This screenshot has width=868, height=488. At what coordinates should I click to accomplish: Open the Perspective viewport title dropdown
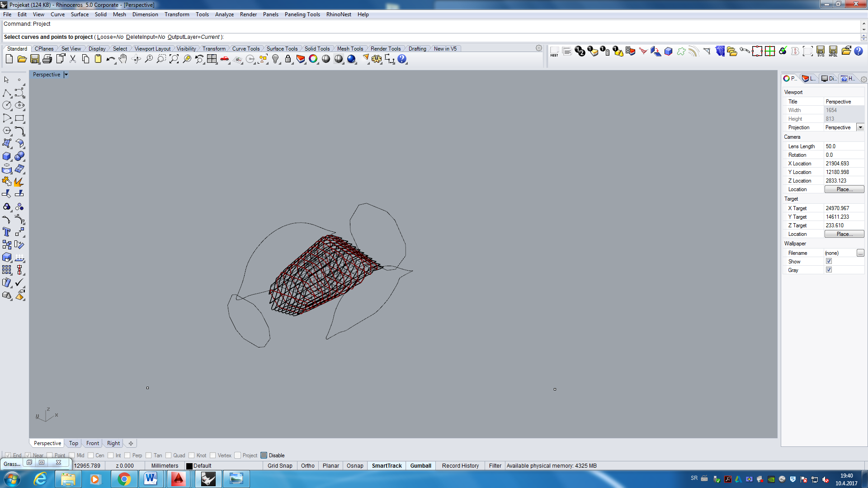pos(66,75)
